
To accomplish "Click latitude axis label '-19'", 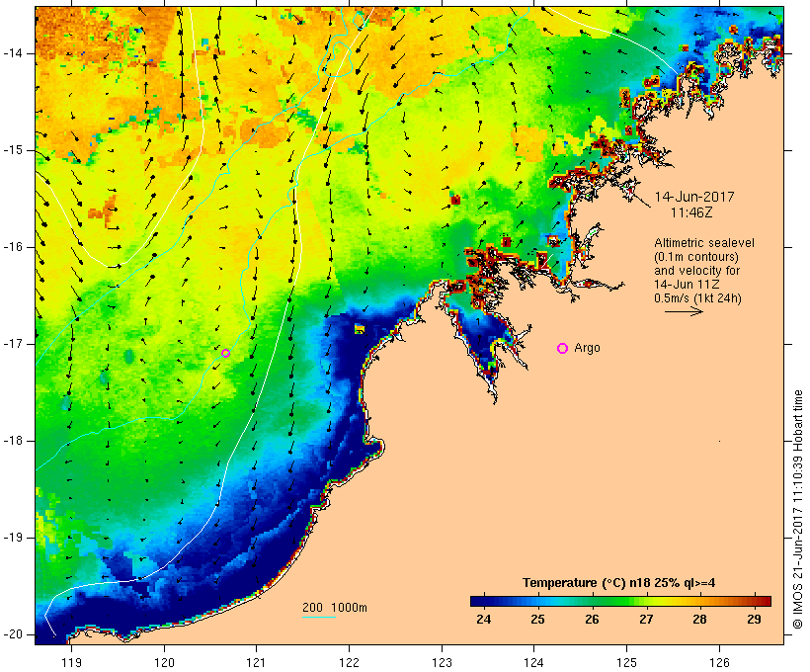I will click(x=12, y=538).
